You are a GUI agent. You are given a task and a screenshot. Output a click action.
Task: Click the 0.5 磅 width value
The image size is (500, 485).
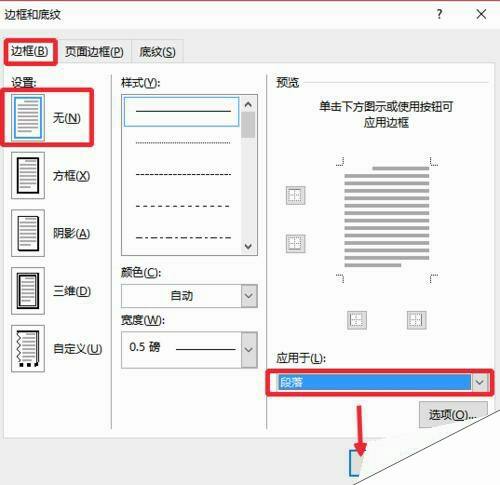(144, 347)
